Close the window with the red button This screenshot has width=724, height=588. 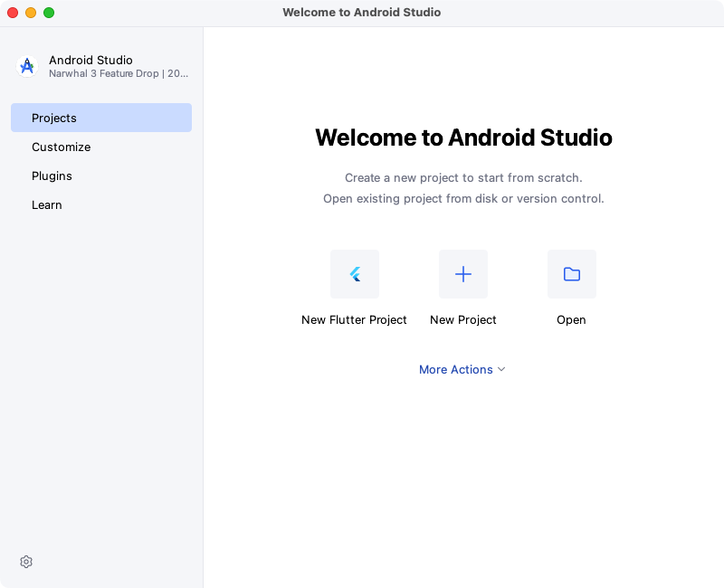coord(13,13)
